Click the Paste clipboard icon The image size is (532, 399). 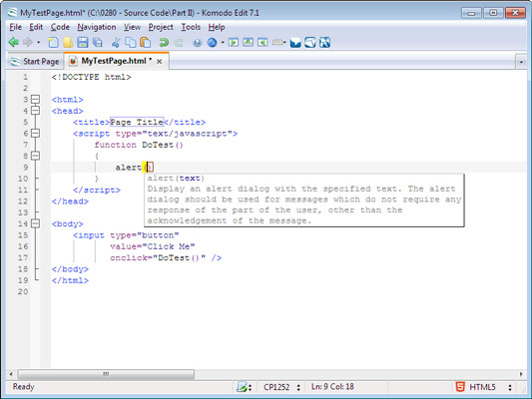click(145, 42)
